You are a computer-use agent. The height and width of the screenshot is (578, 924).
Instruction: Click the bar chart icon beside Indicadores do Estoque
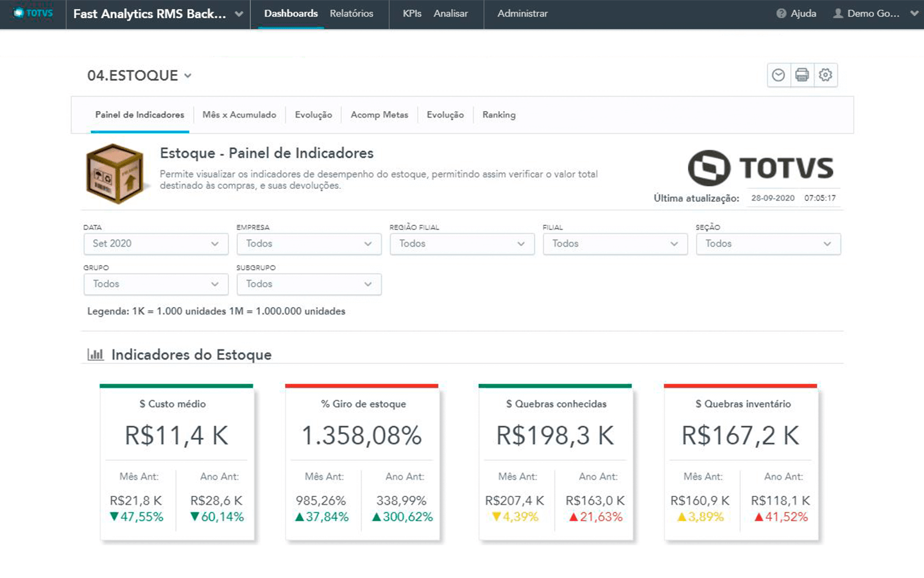tap(96, 355)
